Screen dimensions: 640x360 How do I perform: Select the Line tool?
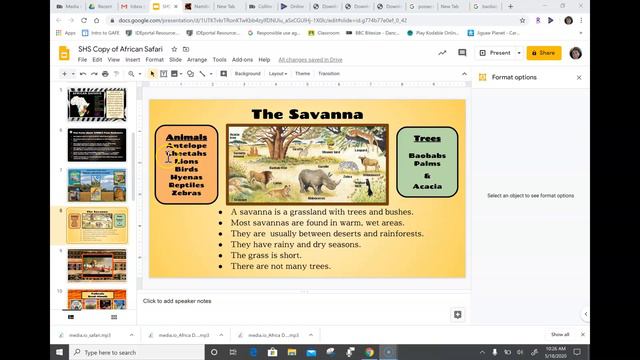click(202, 74)
